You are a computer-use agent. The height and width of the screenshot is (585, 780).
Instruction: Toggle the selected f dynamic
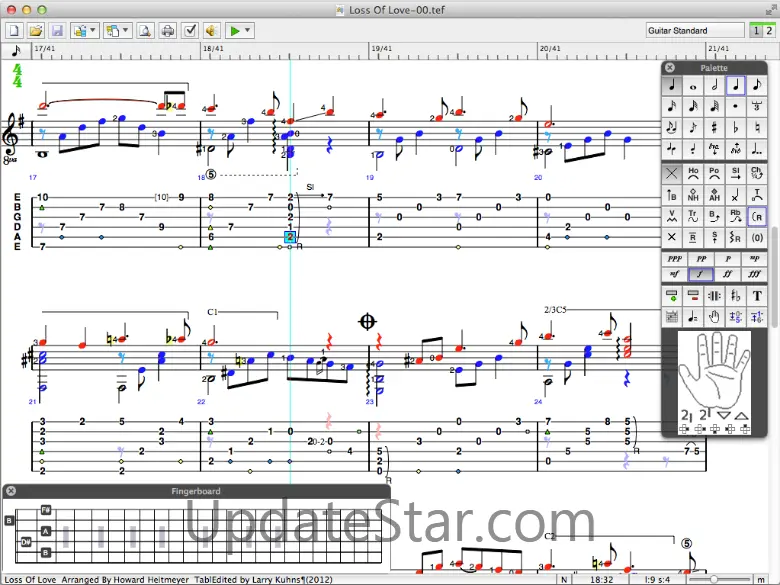click(x=701, y=274)
